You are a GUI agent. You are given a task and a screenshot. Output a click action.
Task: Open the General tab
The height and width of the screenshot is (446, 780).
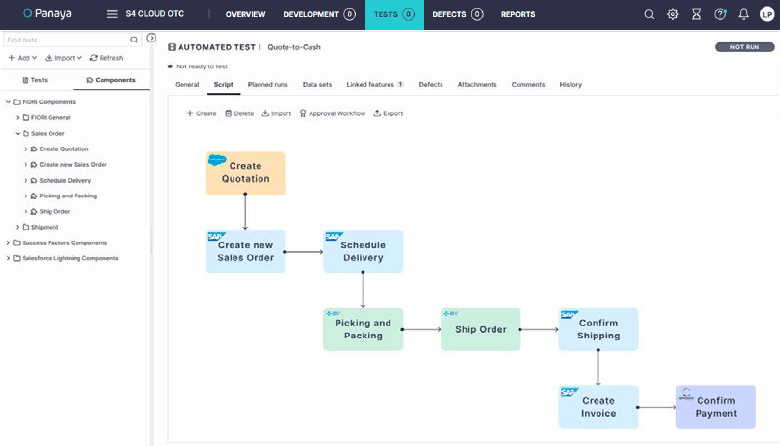pos(187,85)
